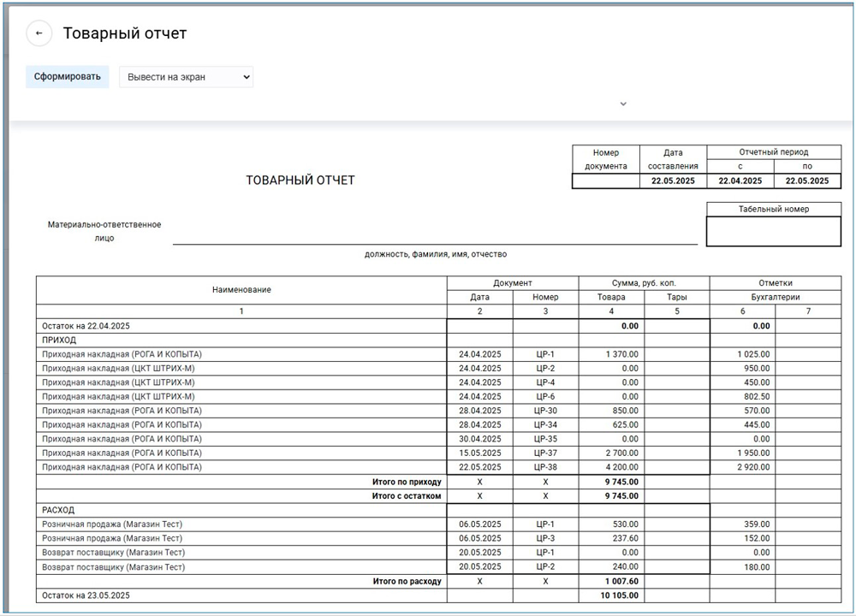The image size is (856, 616).
Task: Click the Итого с остатком label
Action: (x=407, y=495)
